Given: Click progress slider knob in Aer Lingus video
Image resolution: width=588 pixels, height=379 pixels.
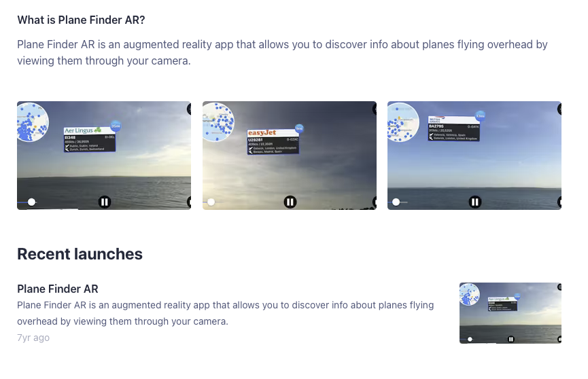Looking at the screenshot, I should pyautogui.click(x=31, y=202).
